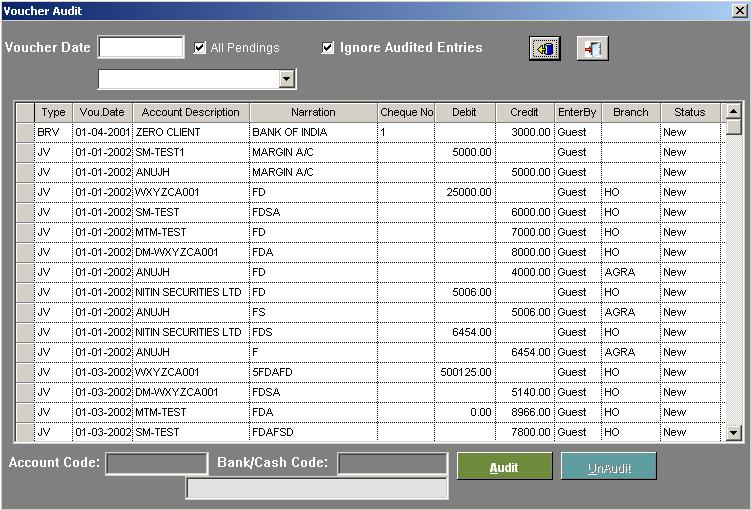This screenshot has height=510, width=751.
Task: Uncheck Ignore Audited Entries checkbox
Action: [328, 48]
